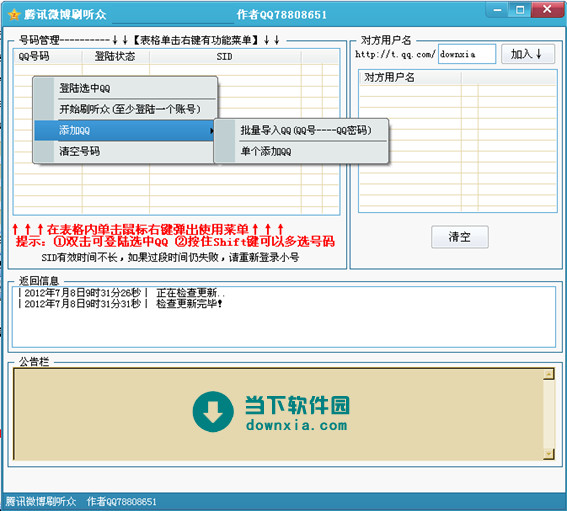Image resolution: width=567 pixels, height=511 pixels.
Task: Click the status bar text 腾讯微博刷听众
Action: [x=40, y=502]
